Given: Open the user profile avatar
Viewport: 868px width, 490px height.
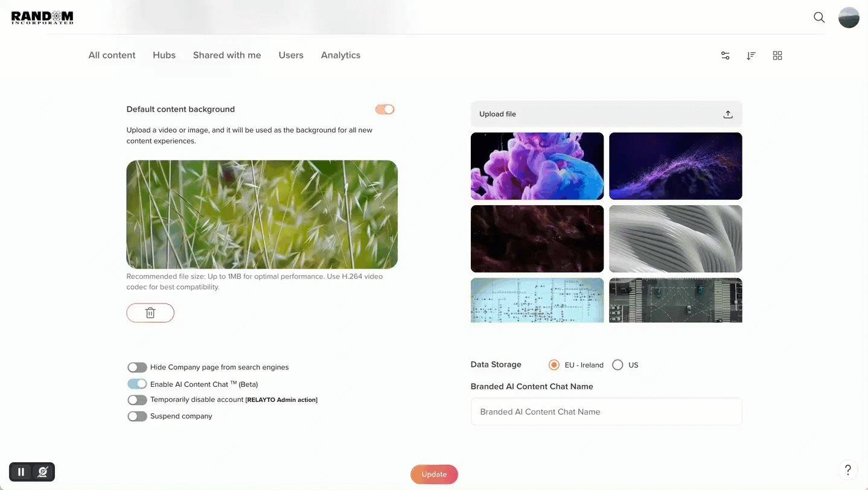Looking at the screenshot, I should click(848, 17).
